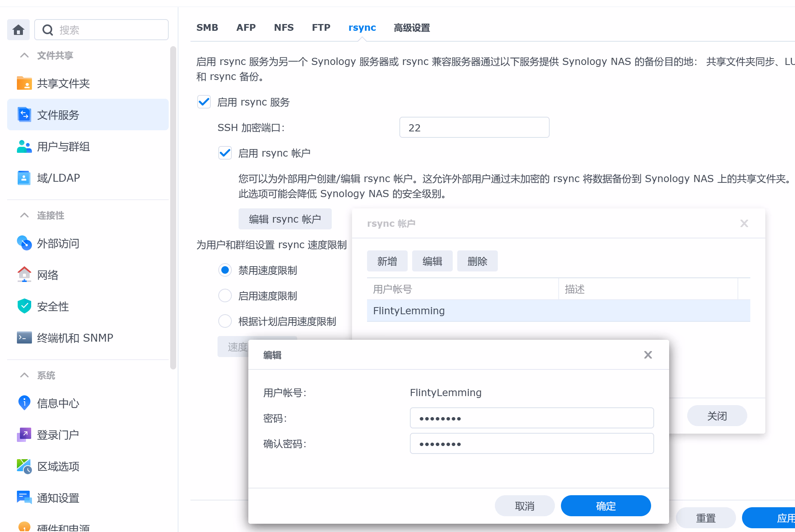
Task: Click the Cancel (取消) button in Edit dialog
Action: [524, 506]
